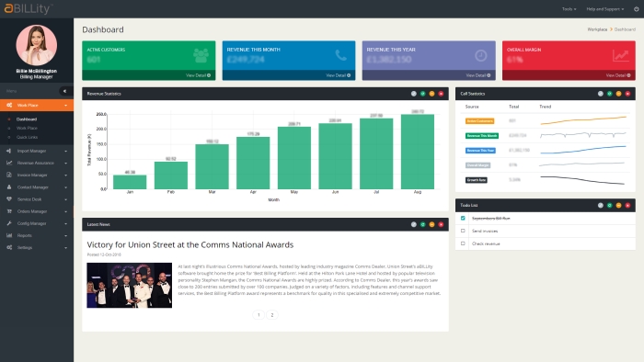Click the Settings gears icon in sidebar
The image size is (644, 362).
click(9, 248)
